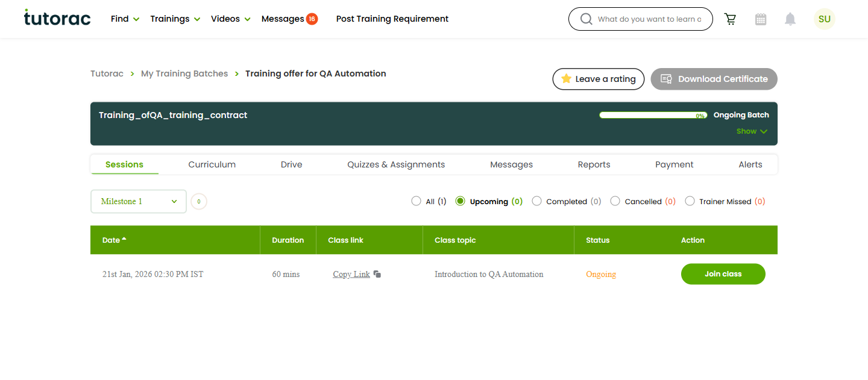
Task: Open the shopping cart icon
Action: coord(731,19)
